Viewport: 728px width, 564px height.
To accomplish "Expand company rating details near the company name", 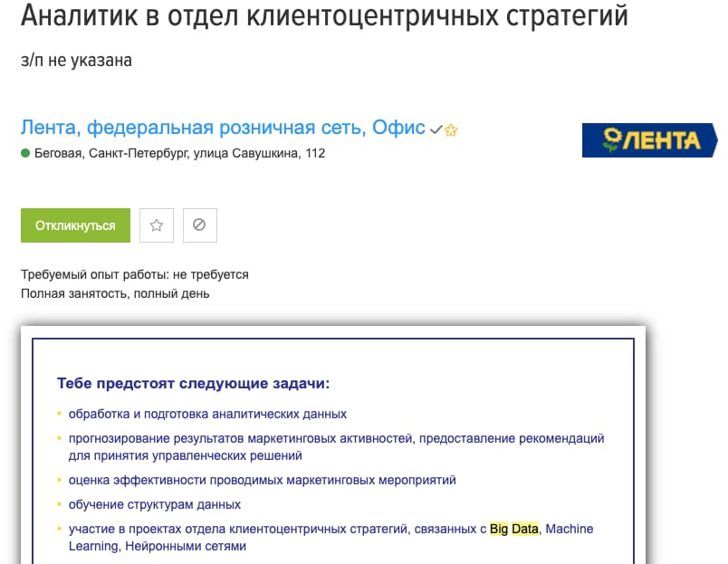I will coord(451,129).
